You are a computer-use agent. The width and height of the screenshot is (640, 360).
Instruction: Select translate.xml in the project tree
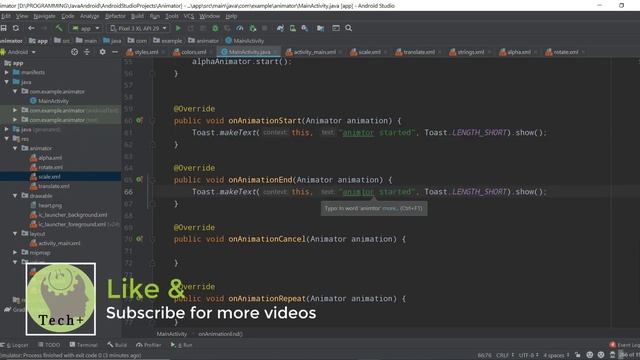pyautogui.click(x=50, y=186)
